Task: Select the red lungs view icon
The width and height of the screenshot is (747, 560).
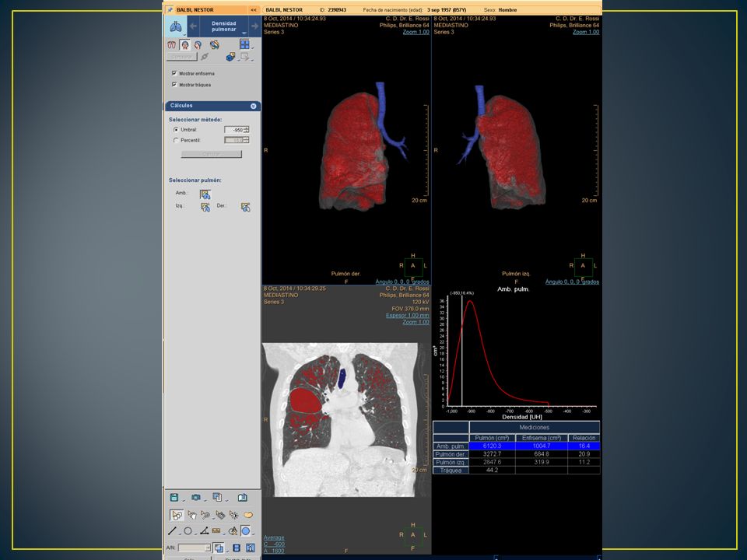Action: click(x=171, y=45)
